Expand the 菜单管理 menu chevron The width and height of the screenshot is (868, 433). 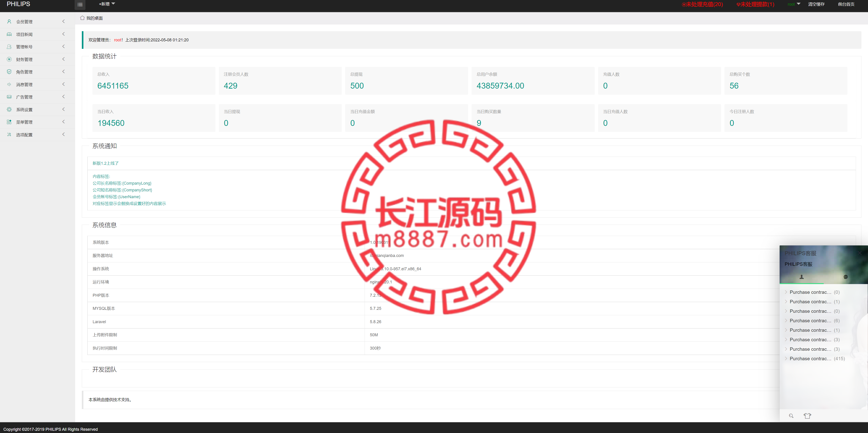point(63,122)
